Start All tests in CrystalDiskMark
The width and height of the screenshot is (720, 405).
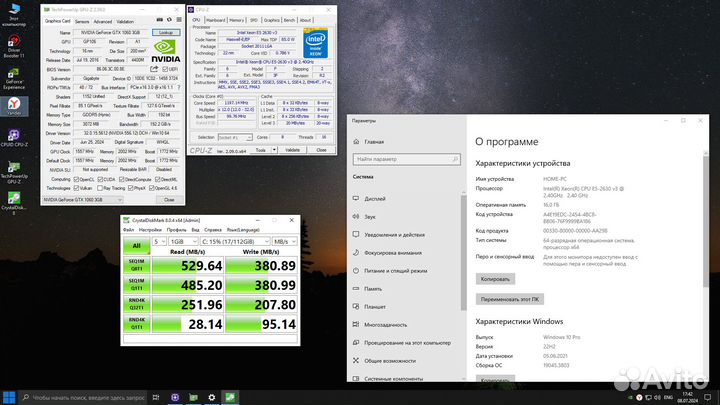[136, 246]
